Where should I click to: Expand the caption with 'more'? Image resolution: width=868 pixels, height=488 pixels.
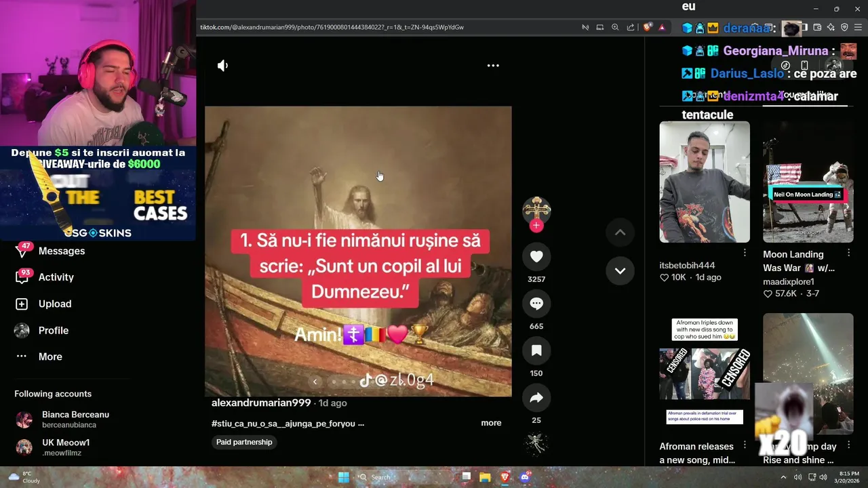(491, 423)
